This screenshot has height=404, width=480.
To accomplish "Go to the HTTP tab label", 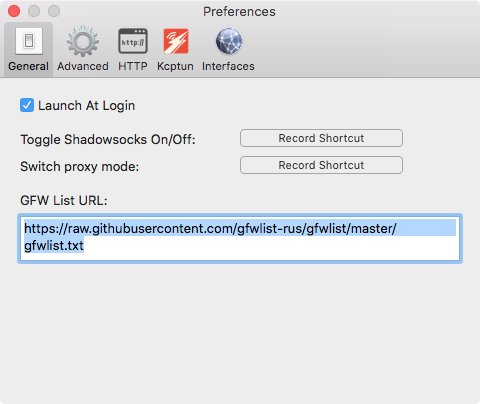I will [133, 66].
